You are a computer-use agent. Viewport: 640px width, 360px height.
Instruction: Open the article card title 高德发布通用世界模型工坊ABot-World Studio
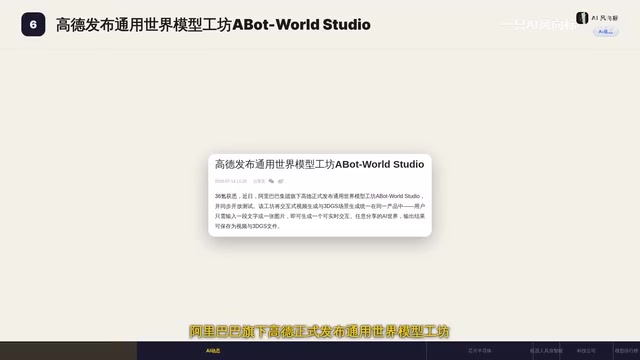320,164
